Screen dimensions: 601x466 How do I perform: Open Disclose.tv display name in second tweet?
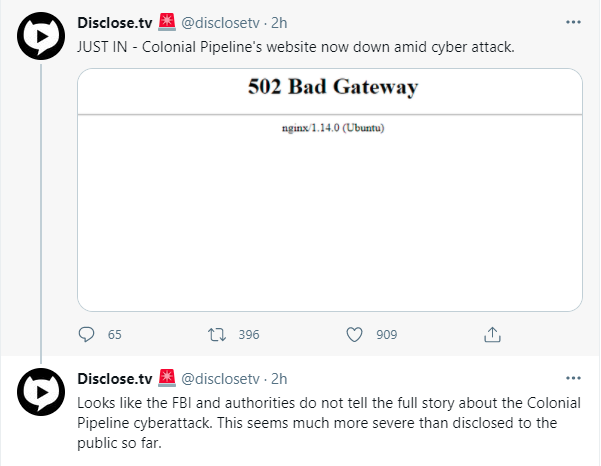pyautogui.click(x=115, y=379)
